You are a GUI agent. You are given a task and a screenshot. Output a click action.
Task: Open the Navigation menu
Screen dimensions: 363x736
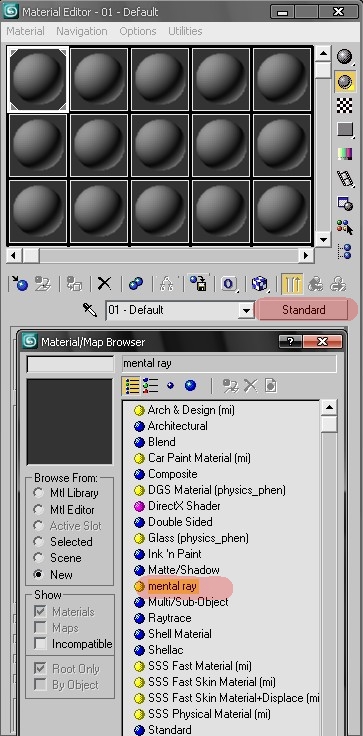click(82, 31)
